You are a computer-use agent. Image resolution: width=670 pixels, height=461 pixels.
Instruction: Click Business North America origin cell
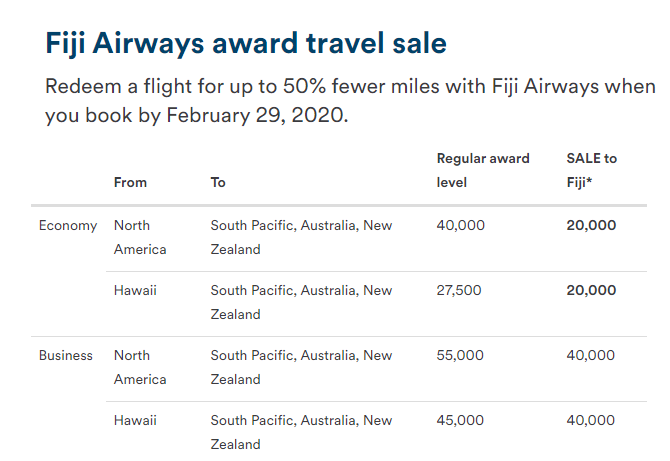click(140, 367)
